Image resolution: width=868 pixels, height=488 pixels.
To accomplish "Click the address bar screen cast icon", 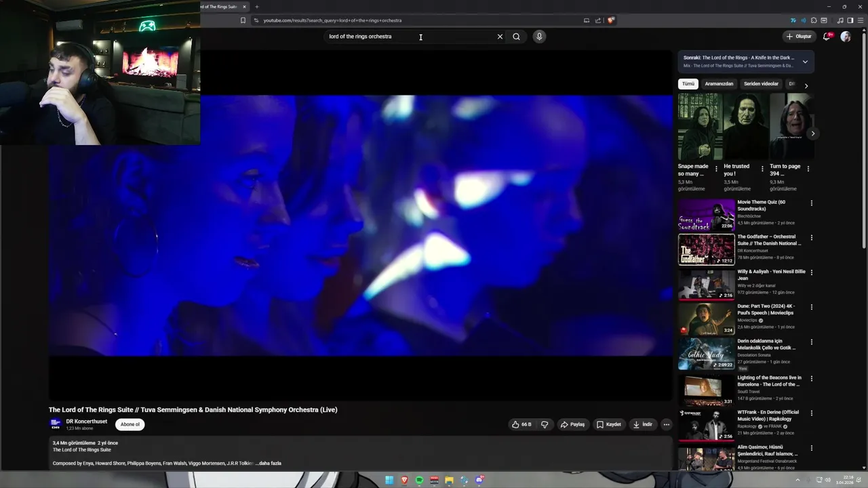I will click(587, 20).
